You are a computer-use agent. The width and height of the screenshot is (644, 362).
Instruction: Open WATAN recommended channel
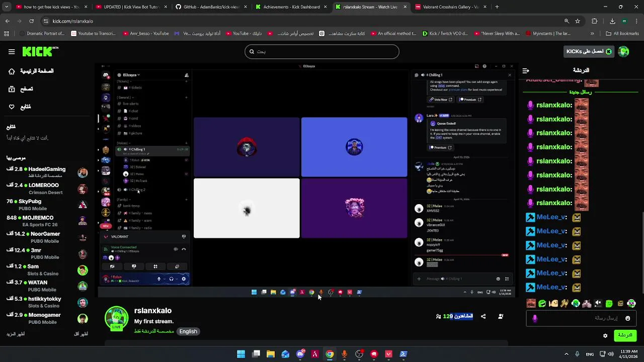click(47, 286)
